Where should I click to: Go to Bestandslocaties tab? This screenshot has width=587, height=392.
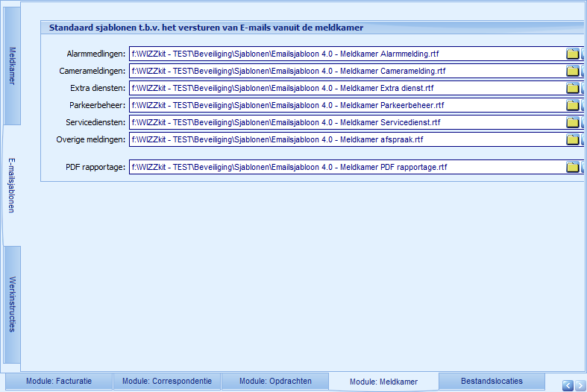(491, 381)
